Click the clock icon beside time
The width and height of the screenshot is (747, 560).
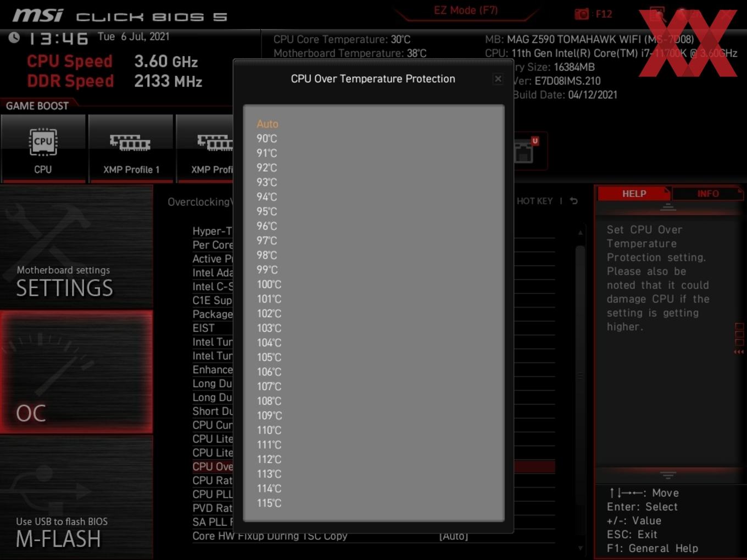(14, 37)
